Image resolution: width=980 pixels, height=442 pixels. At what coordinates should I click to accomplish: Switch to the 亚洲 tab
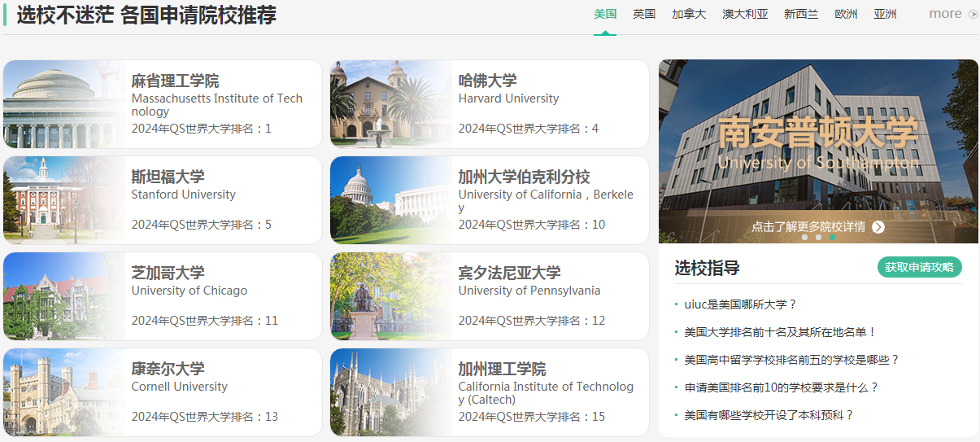885,14
